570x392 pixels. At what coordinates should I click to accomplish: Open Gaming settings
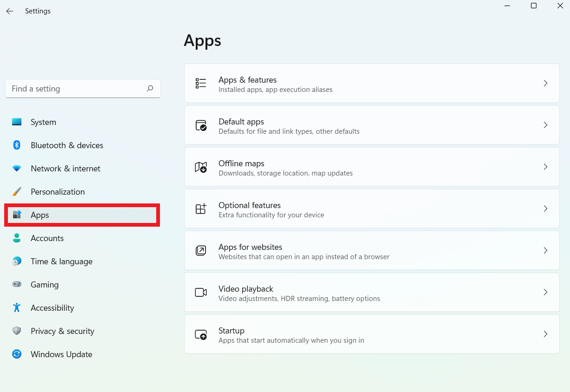(83, 285)
